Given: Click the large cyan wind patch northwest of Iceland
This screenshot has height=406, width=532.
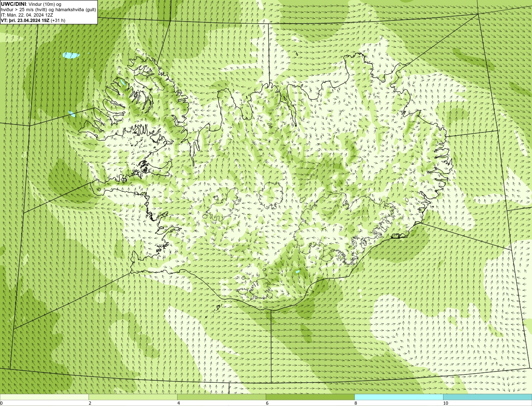Looking at the screenshot, I should coord(71,55).
